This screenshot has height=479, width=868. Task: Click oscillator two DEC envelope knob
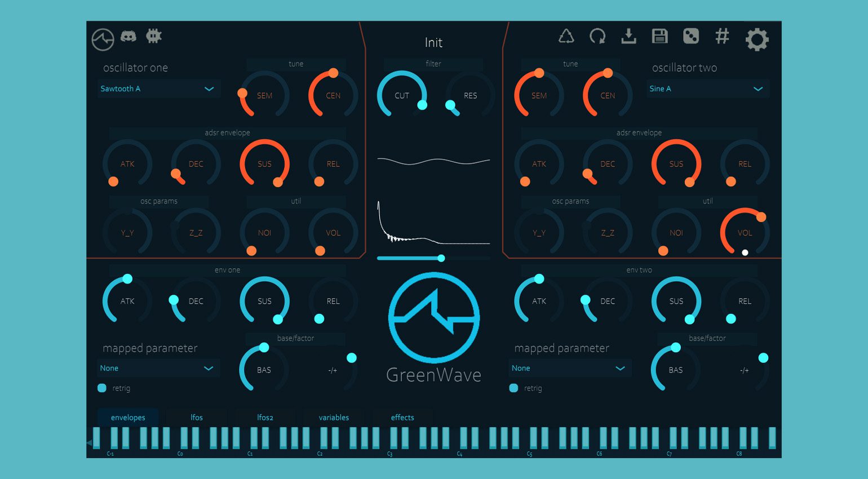tap(608, 164)
